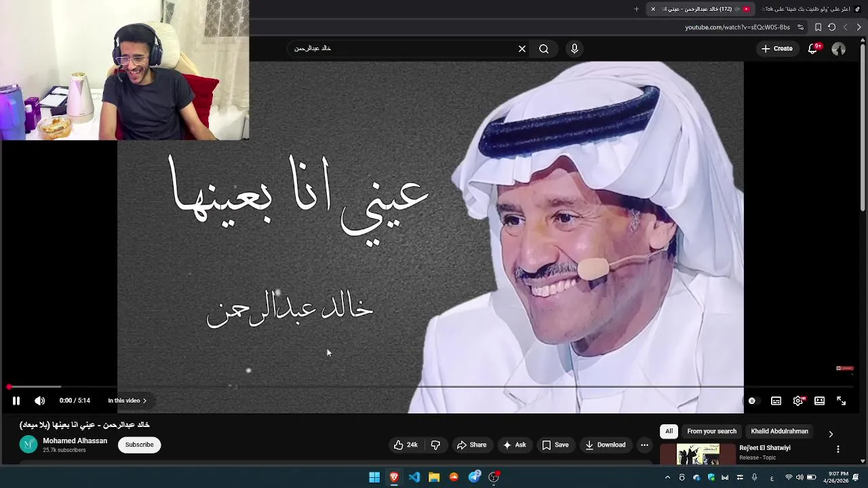
Task: Click the video title below the player
Action: [x=85, y=425]
